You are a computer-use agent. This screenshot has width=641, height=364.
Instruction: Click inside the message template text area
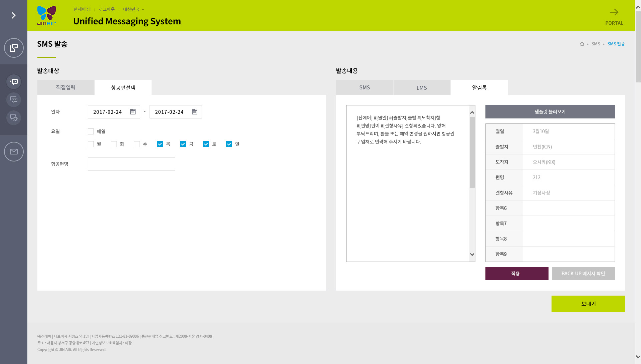(408, 184)
